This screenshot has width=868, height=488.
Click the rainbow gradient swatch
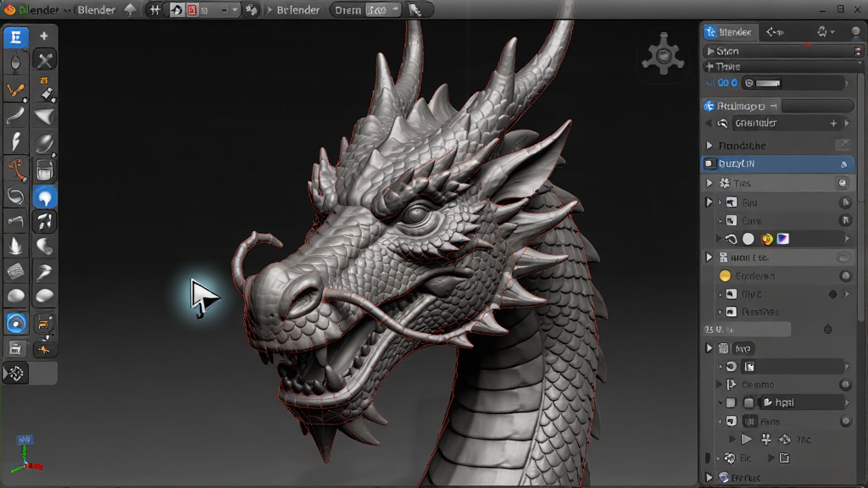(x=782, y=239)
